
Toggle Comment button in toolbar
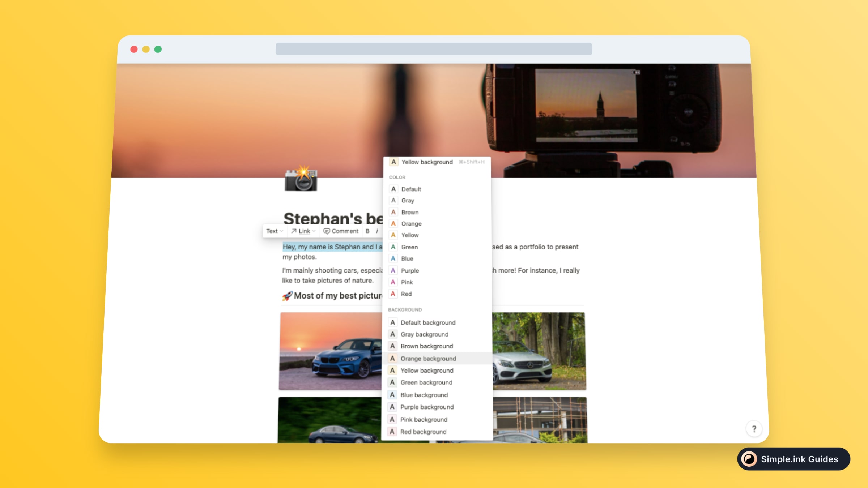341,231
